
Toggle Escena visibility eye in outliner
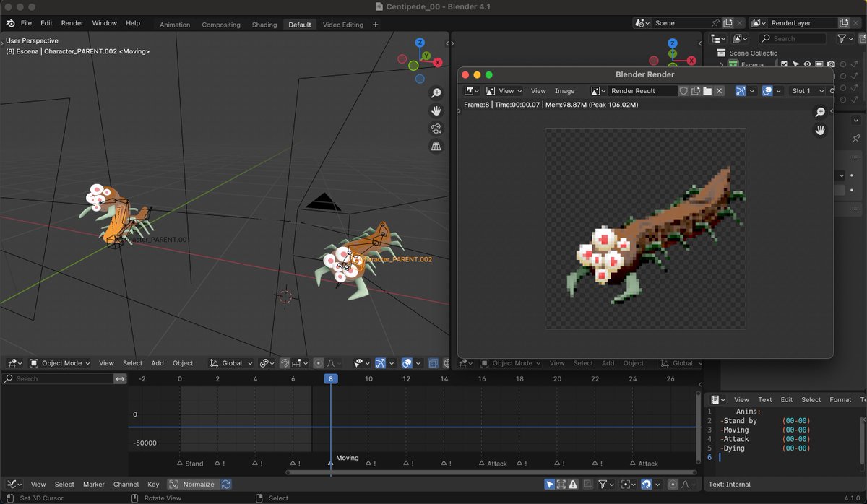click(808, 64)
